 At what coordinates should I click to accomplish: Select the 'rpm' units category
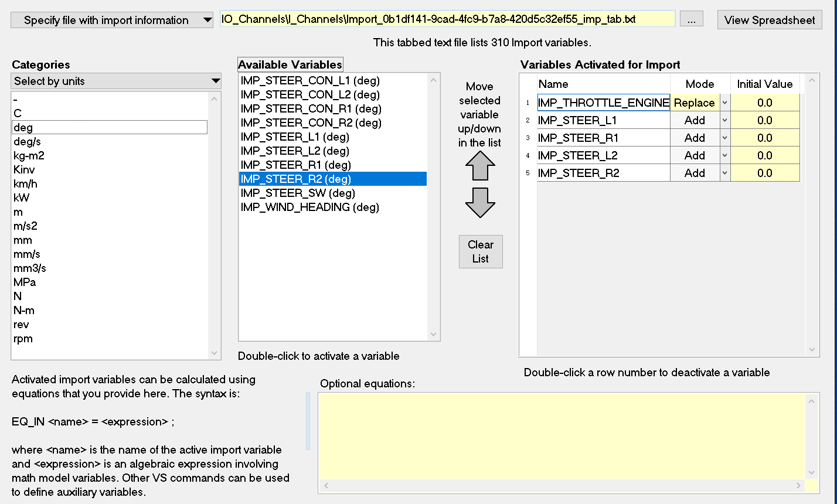point(110,338)
